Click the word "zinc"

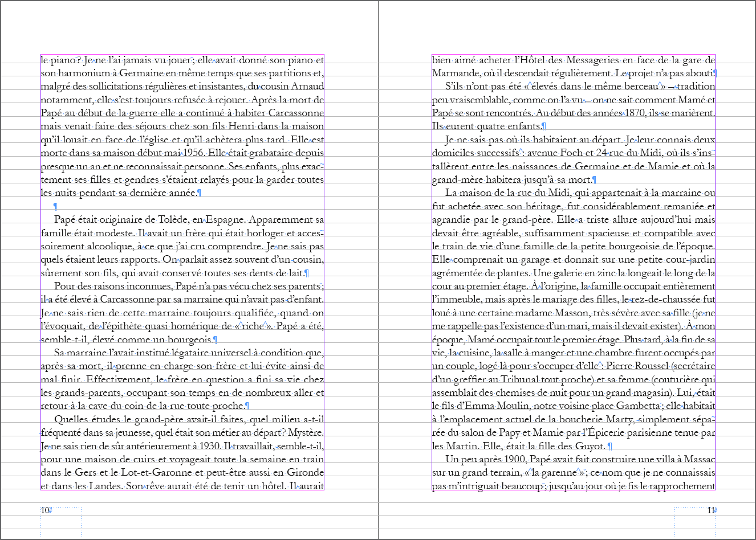point(608,273)
